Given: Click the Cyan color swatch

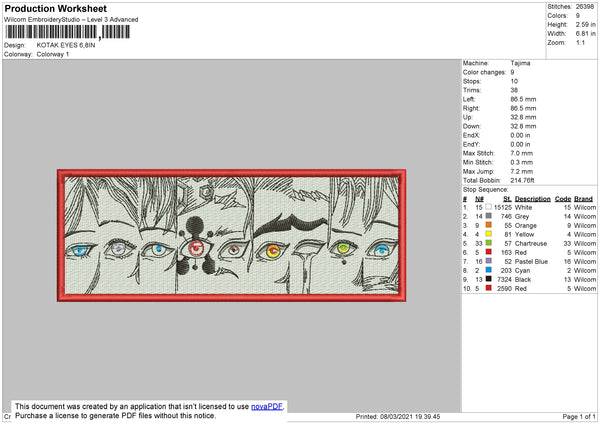Looking at the screenshot, I should click(488, 270).
